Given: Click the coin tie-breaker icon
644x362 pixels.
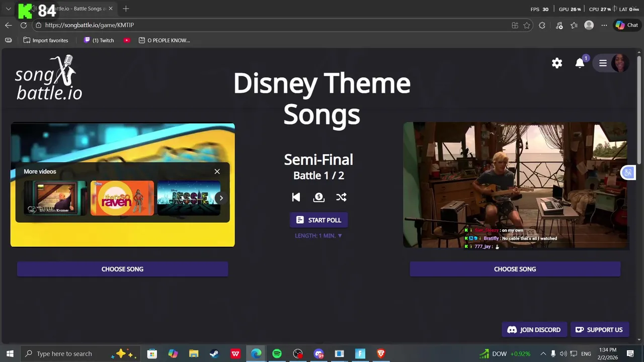Looking at the screenshot, I should click(x=318, y=197).
